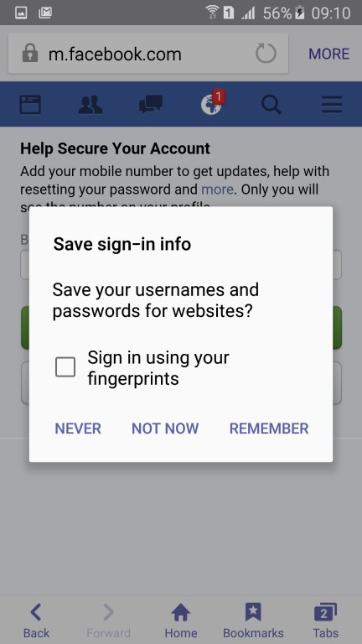362x644 pixels.
Task: Open the friend requests icon
Action: click(90, 104)
